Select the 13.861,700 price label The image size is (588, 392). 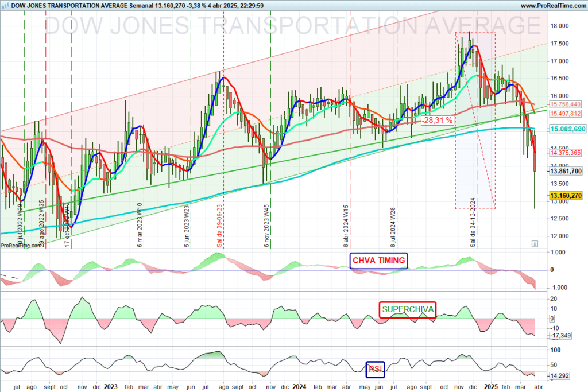click(566, 171)
